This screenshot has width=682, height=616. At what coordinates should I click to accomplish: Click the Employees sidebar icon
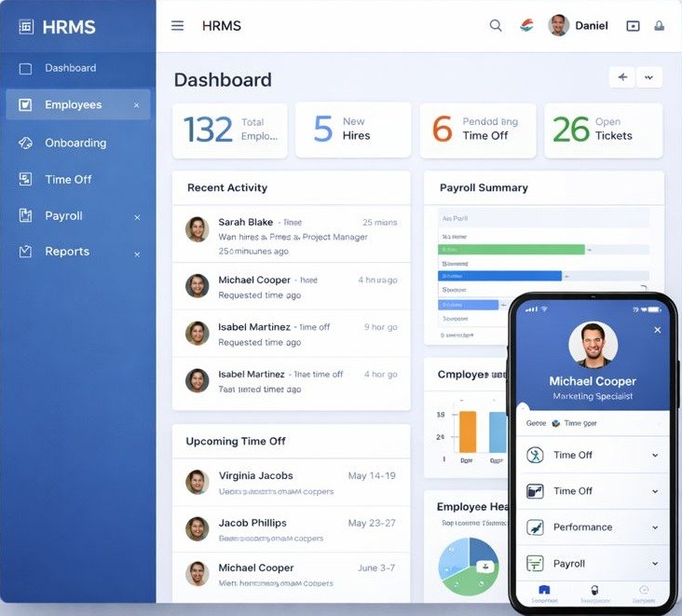pyautogui.click(x=25, y=105)
